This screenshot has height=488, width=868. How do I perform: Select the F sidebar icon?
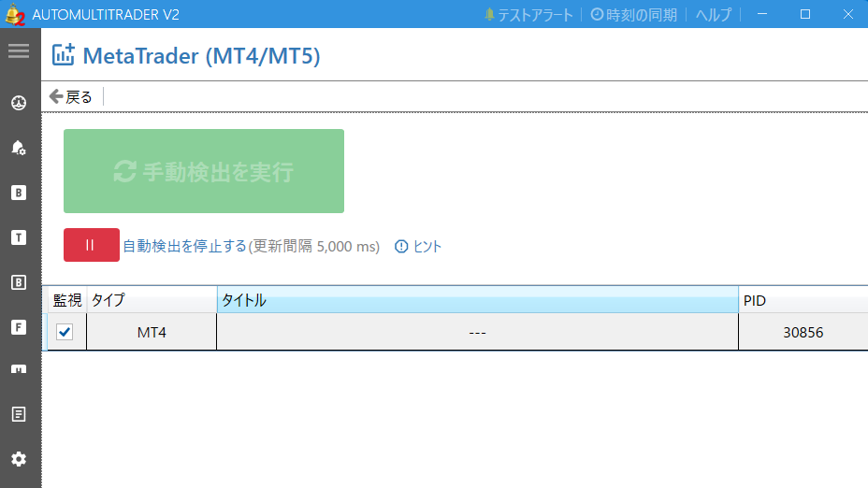(19, 327)
